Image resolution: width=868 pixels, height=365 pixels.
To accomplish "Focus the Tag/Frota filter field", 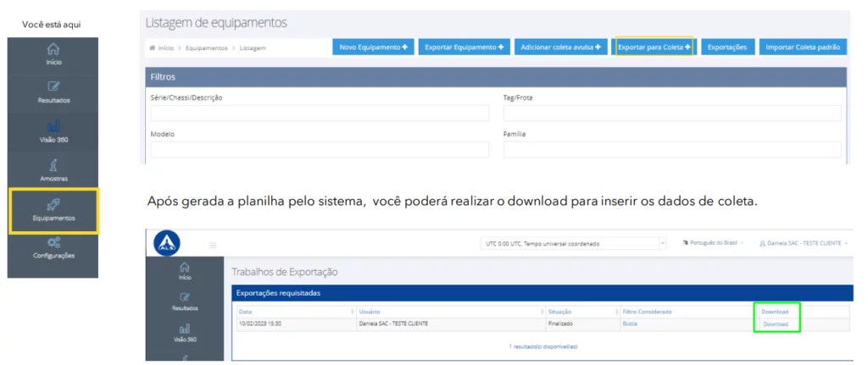I will 671,113.
